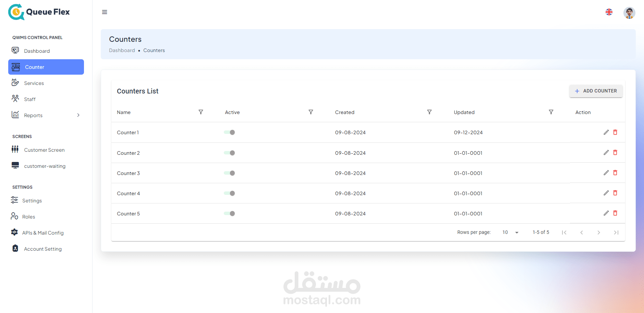
Task: Go to first page of counters
Action: click(564, 233)
